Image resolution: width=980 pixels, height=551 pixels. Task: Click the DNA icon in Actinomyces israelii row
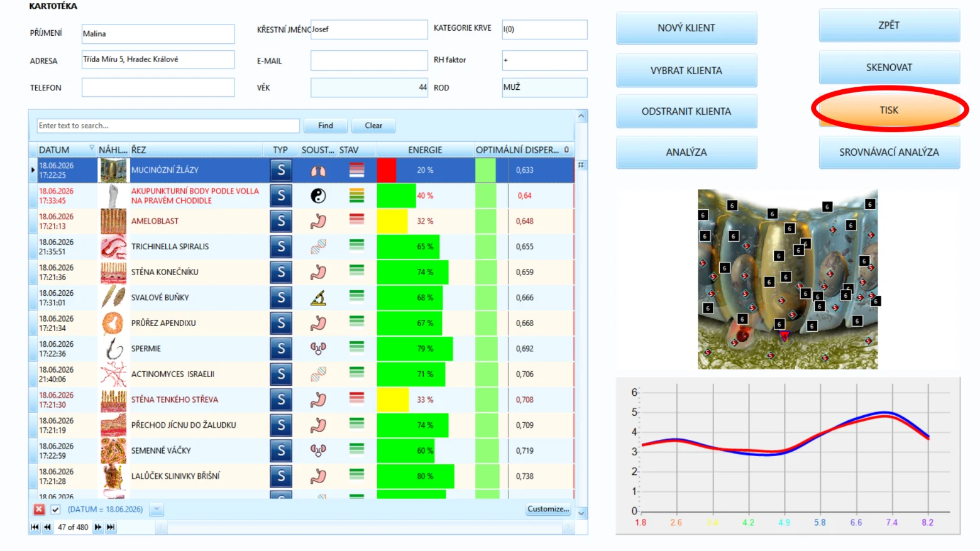point(318,374)
